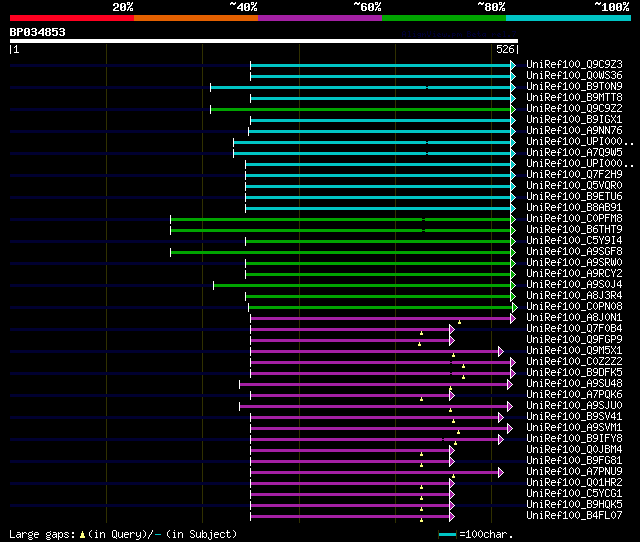Select the UniRef100_A9RCY2 label
This screenshot has height=542, width=640.
click(574, 274)
